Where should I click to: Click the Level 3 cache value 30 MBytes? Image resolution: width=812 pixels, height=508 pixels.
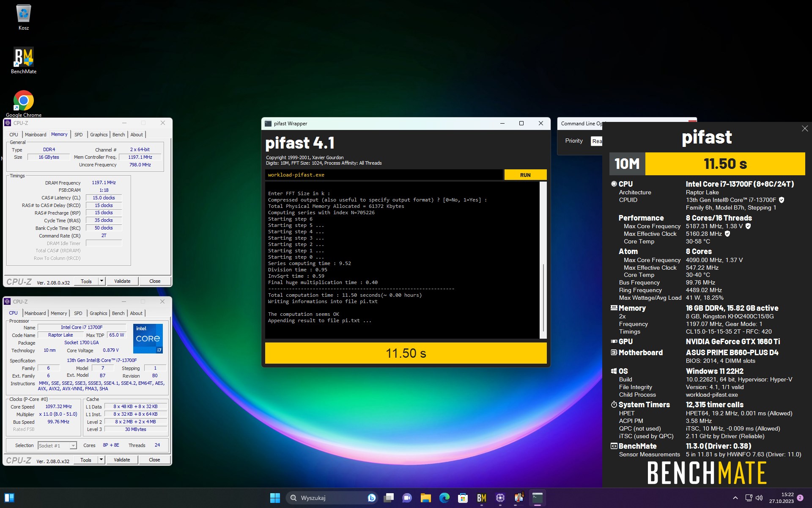coord(136,429)
